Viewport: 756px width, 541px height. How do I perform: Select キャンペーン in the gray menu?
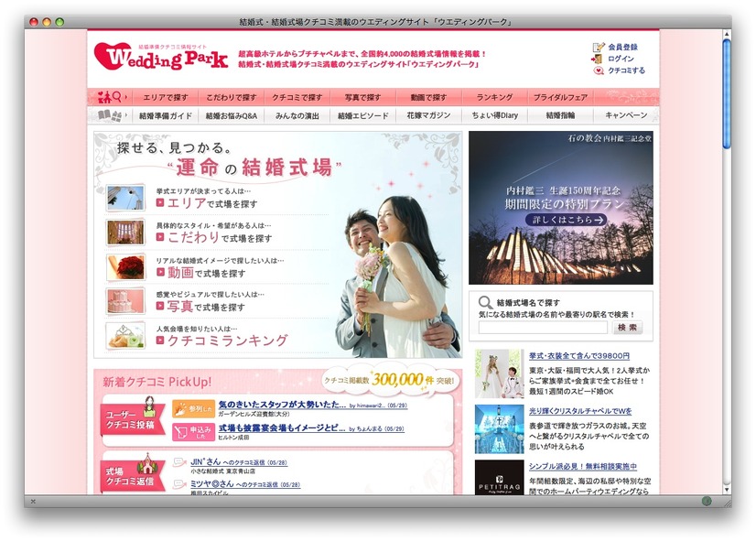pos(626,115)
